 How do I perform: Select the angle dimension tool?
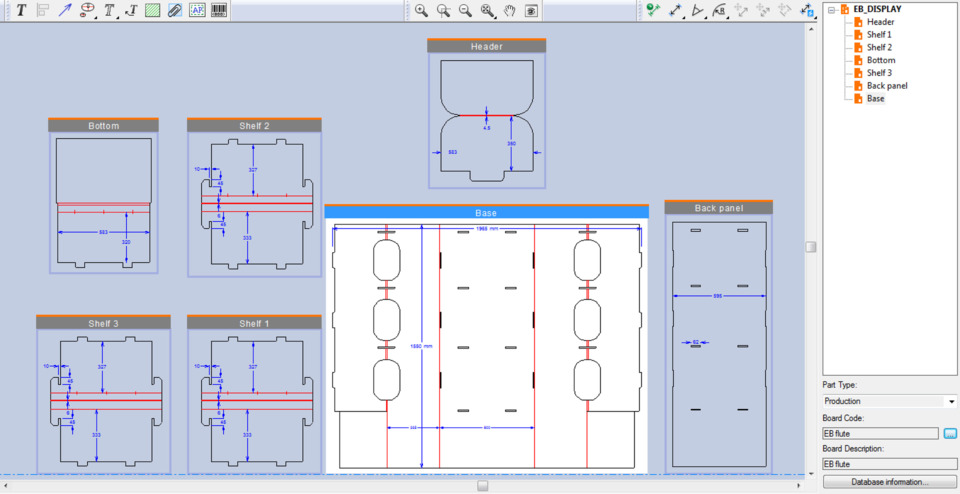tap(697, 10)
